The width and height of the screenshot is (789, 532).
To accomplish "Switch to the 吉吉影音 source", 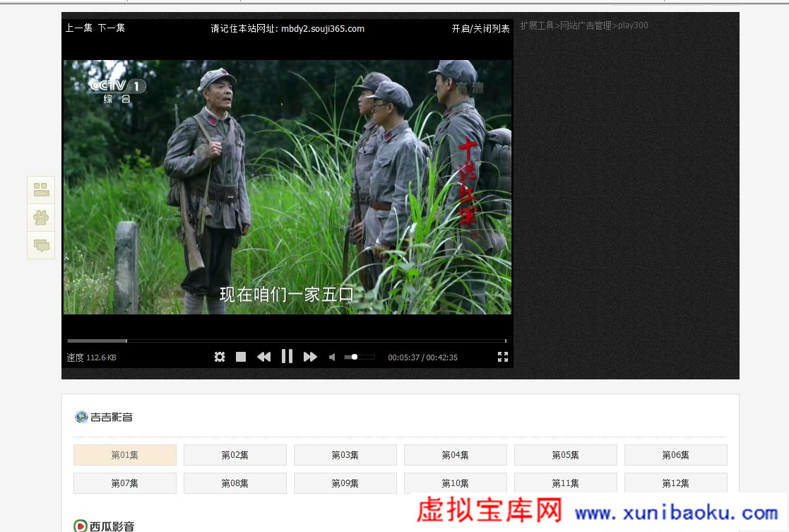I will [105, 417].
